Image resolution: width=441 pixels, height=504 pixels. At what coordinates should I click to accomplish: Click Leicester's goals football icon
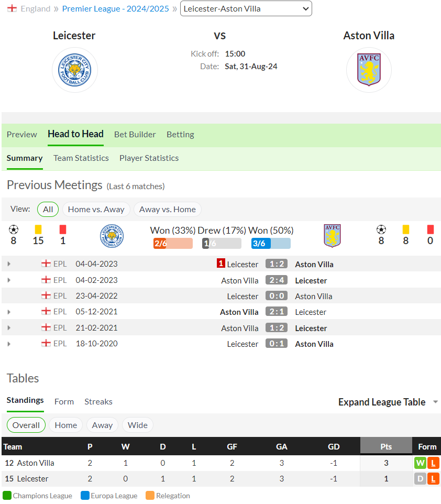pyautogui.click(x=14, y=229)
